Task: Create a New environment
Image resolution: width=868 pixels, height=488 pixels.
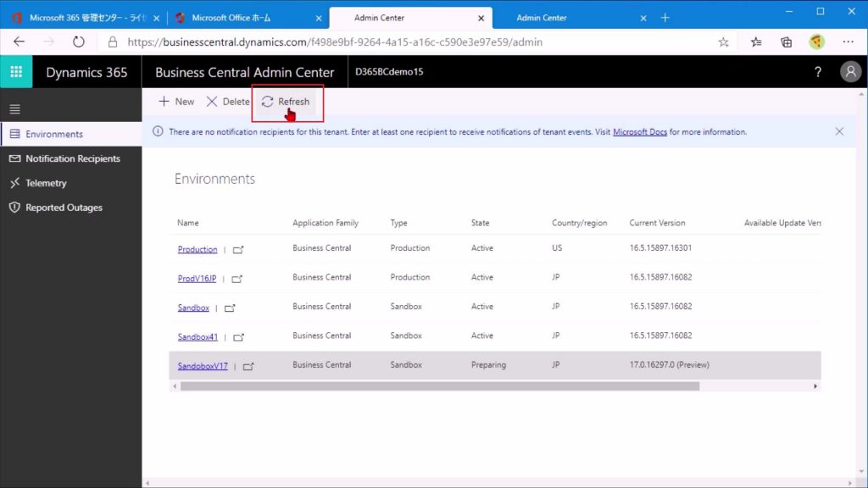Action: point(176,102)
